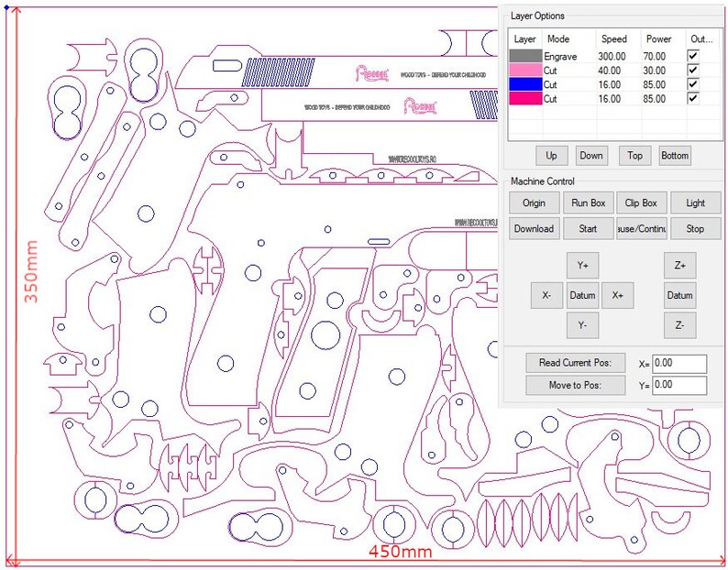Click the Power column header
This screenshot has width=728, height=570.
(x=663, y=39)
